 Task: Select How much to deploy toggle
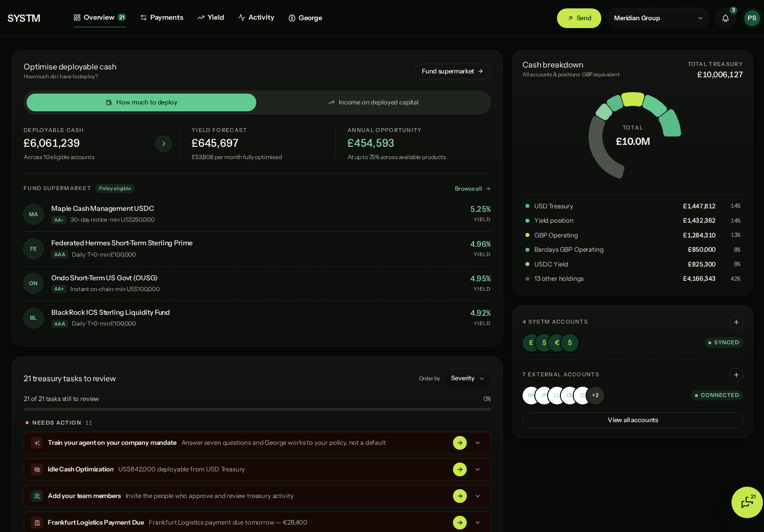pyautogui.click(x=141, y=102)
